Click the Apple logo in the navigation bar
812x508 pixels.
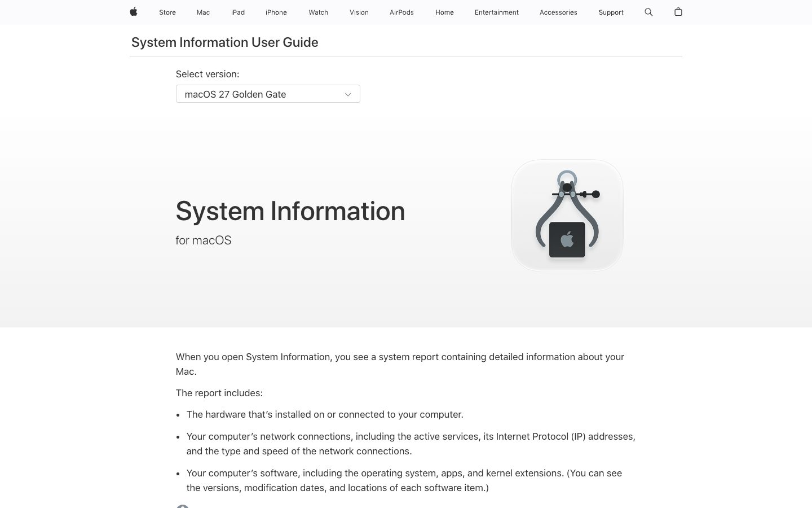[x=134, y=12]
